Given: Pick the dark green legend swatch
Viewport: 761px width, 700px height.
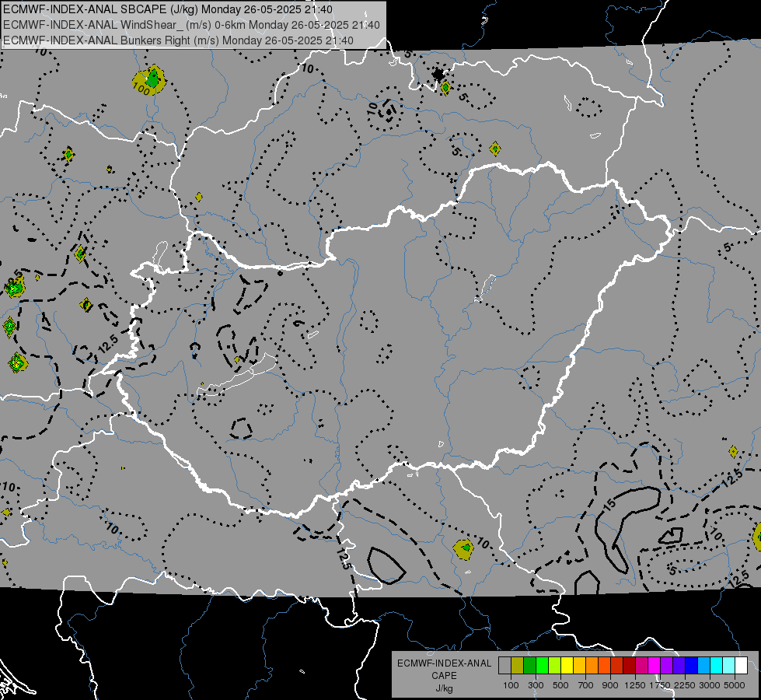Looking at the screenshot, I should 529,666.
